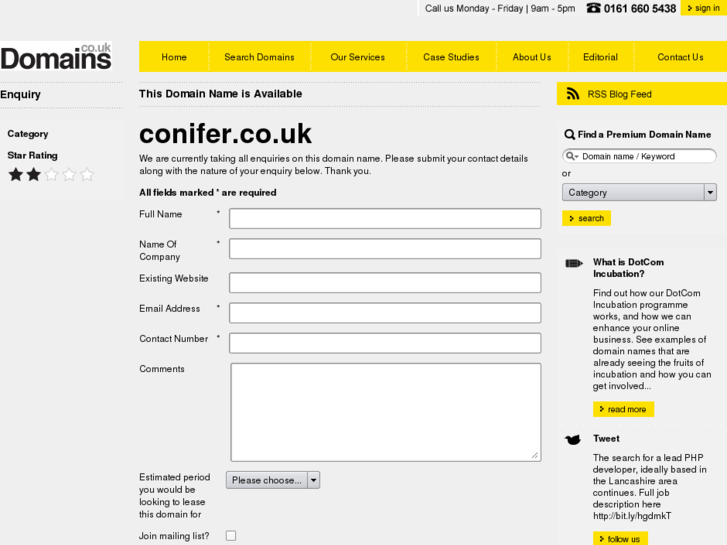Click the magnifier icon in Premium Domain search
Image resolution: width=727 pixels, height=545 pixels.
(570, 135)
